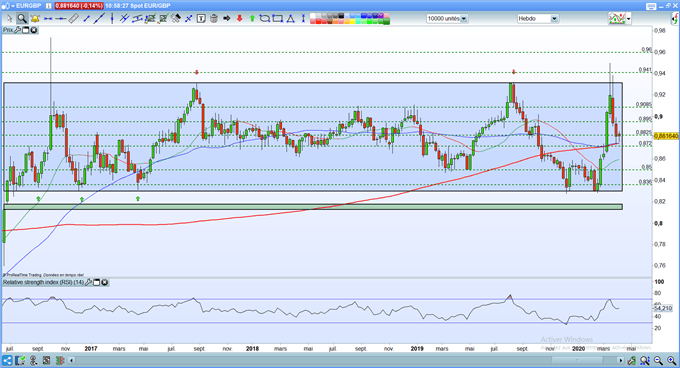Select the red down arrow in the toolbar

click(x=239, y=19)
